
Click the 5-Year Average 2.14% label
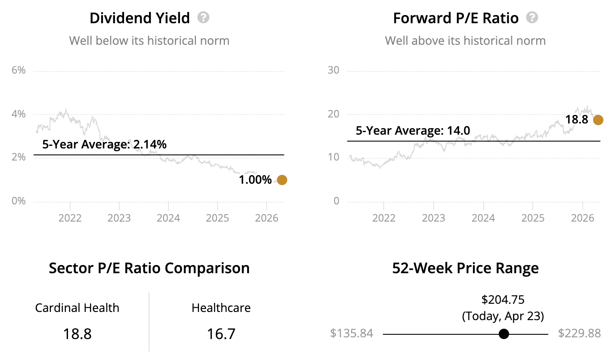click(104, 145)
